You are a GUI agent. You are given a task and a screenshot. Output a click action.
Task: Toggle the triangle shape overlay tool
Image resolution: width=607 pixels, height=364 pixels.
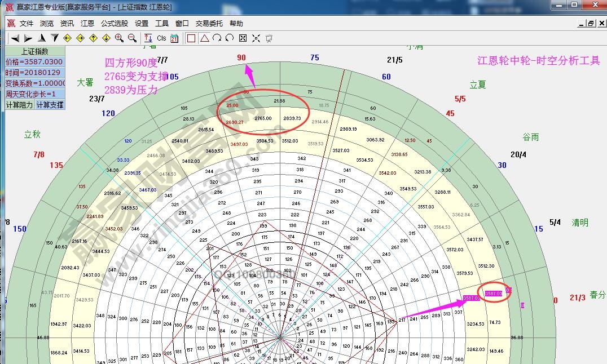204,38
